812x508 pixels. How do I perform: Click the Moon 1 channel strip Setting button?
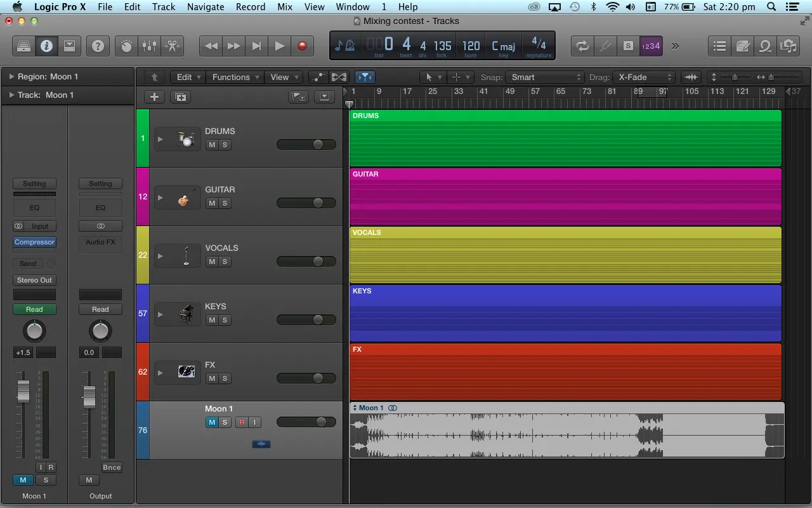(34, 184)
